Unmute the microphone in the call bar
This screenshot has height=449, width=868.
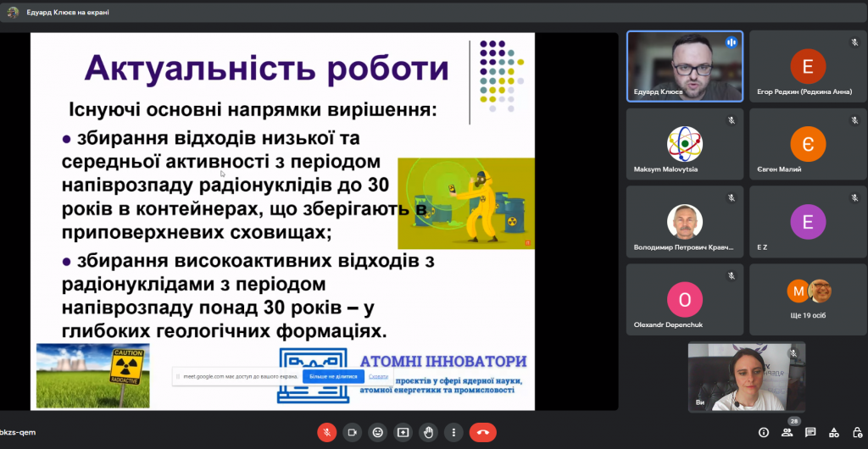[326, 432]
